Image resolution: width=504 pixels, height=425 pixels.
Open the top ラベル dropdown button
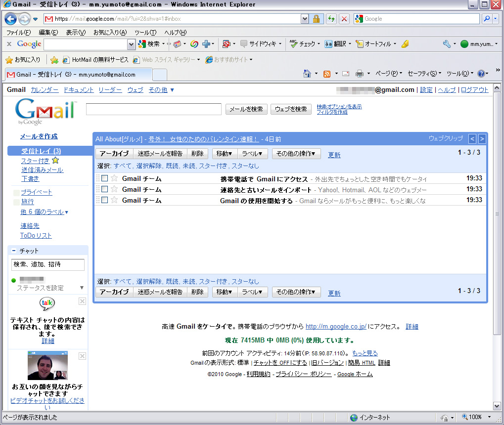pos(252,154)
